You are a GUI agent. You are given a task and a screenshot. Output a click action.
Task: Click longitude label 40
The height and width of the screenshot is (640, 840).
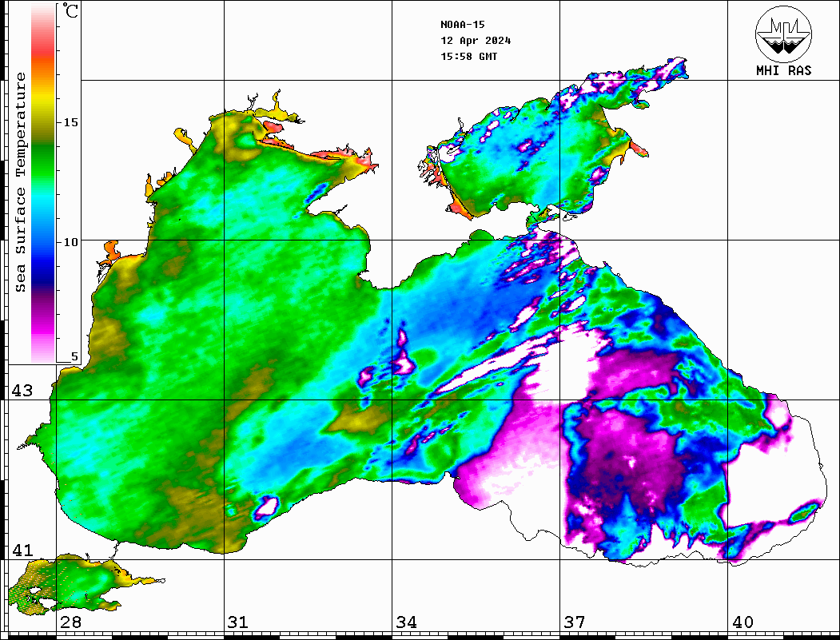(742, 622)
